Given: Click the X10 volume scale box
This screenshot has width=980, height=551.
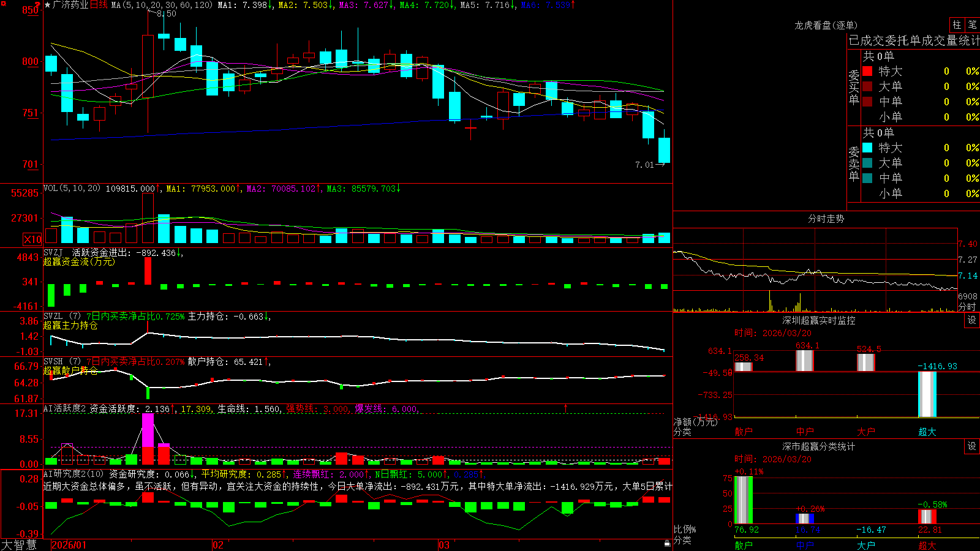Looking at the screenshot, I should [32, 239].
